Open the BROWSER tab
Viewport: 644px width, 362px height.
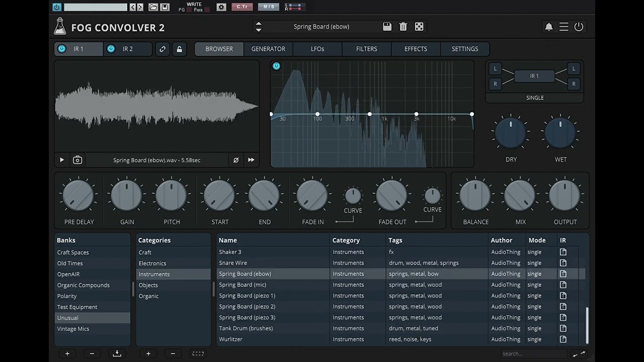pyautogui.click(x=219, y=49)
